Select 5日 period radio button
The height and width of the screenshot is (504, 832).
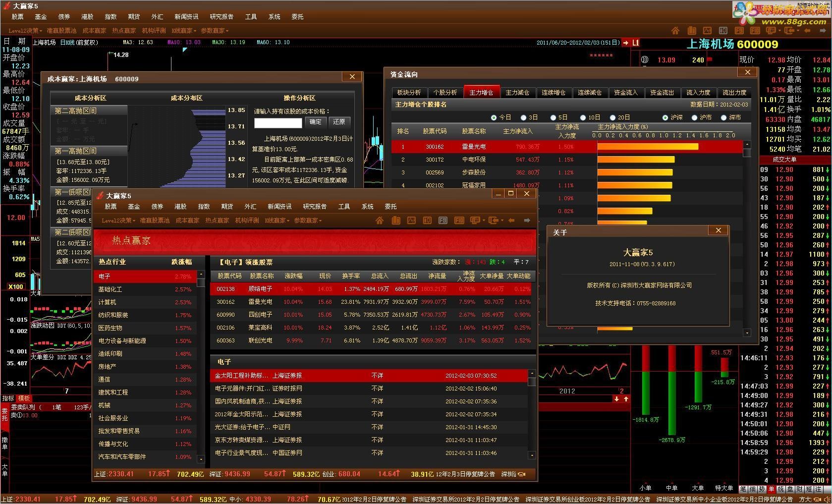click(x=553, y=117)
